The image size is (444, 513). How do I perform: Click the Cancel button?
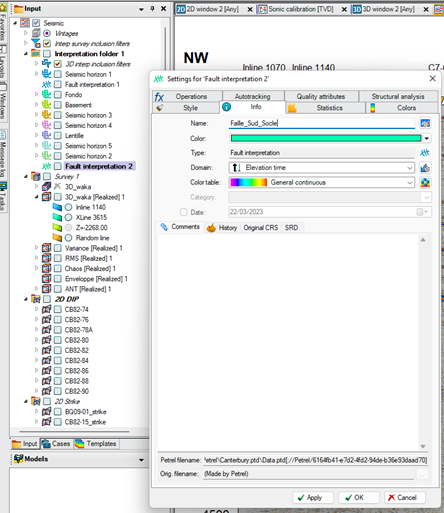(405, 497)
